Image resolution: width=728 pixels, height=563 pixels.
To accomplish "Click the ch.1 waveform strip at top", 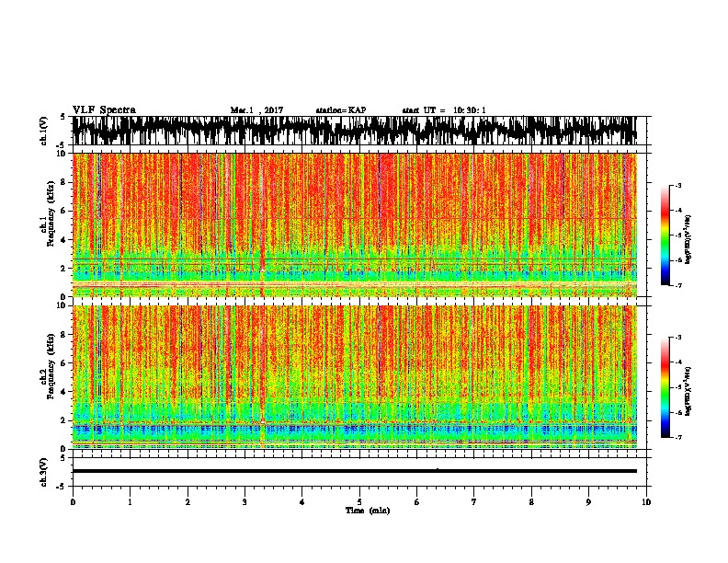I will pyautogui.click(x=355, y=131).
